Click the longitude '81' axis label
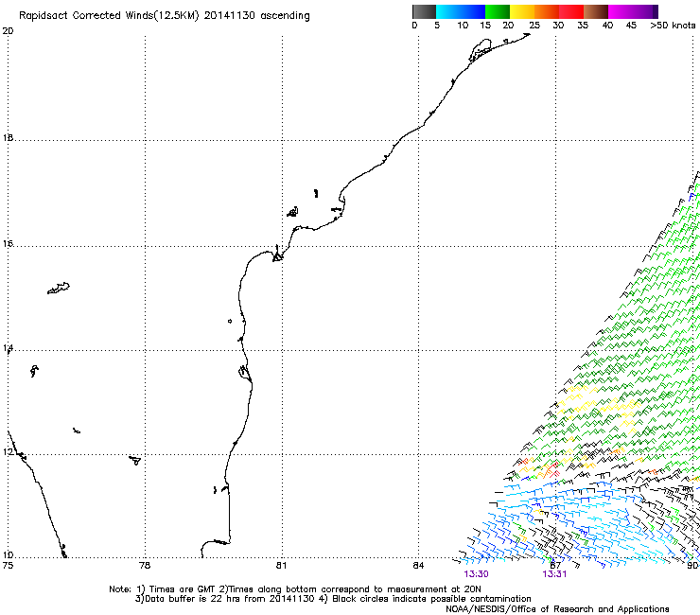Screen dimensions: 700x615 click(281, 566)
